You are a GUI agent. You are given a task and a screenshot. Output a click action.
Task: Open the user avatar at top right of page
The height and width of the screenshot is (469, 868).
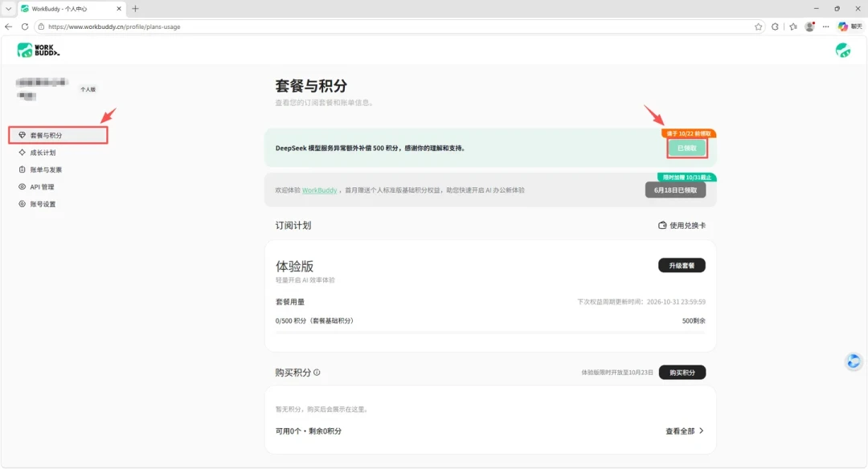[x=842, y=51]
